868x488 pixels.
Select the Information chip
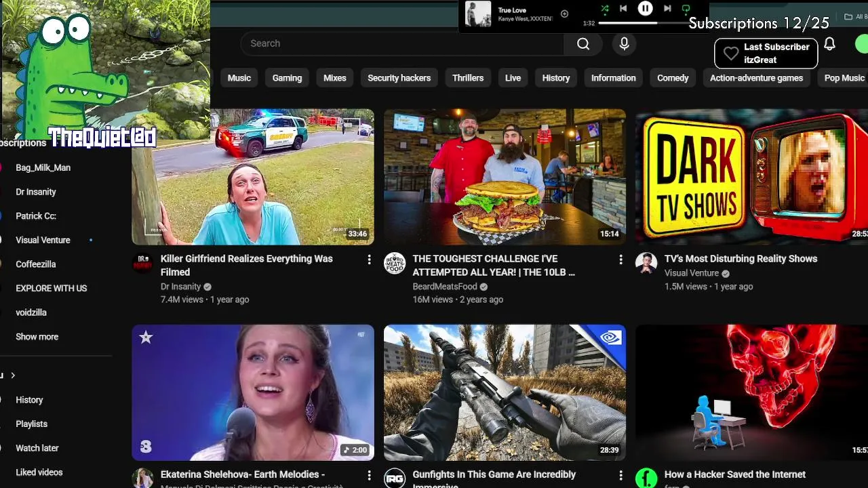coord(613,78)
